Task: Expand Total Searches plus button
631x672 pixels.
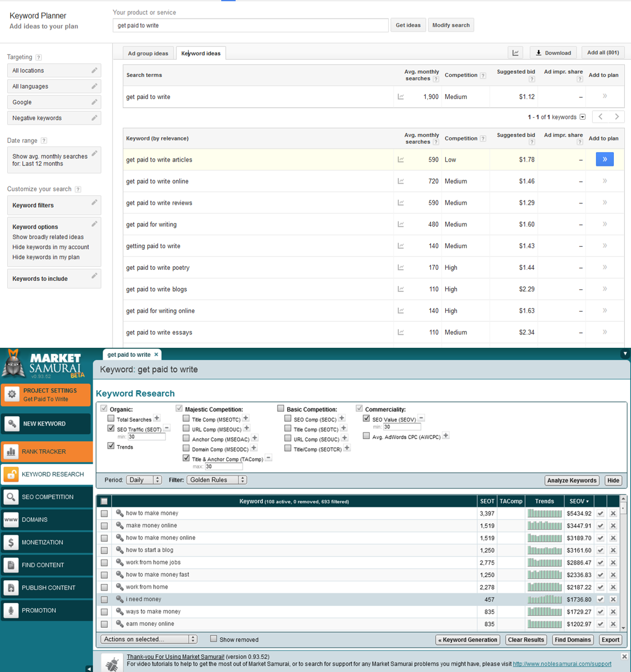Action: [157, 418]
